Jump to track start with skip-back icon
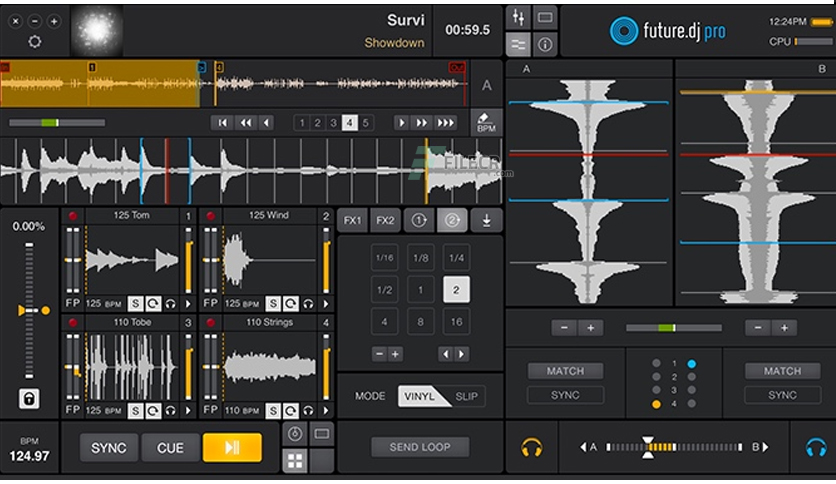The image size is (836, 484). pos(222,123)
